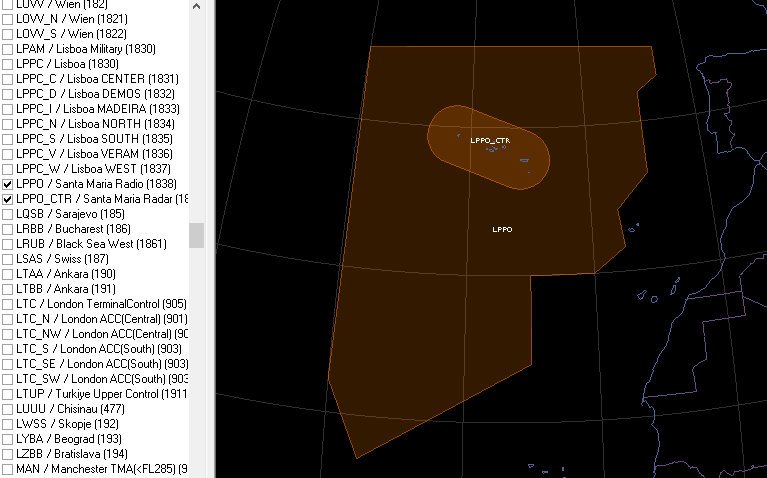Check the LTUP / Turkiye Upper Control box
The image size is (767, 478).
point(8,394)
